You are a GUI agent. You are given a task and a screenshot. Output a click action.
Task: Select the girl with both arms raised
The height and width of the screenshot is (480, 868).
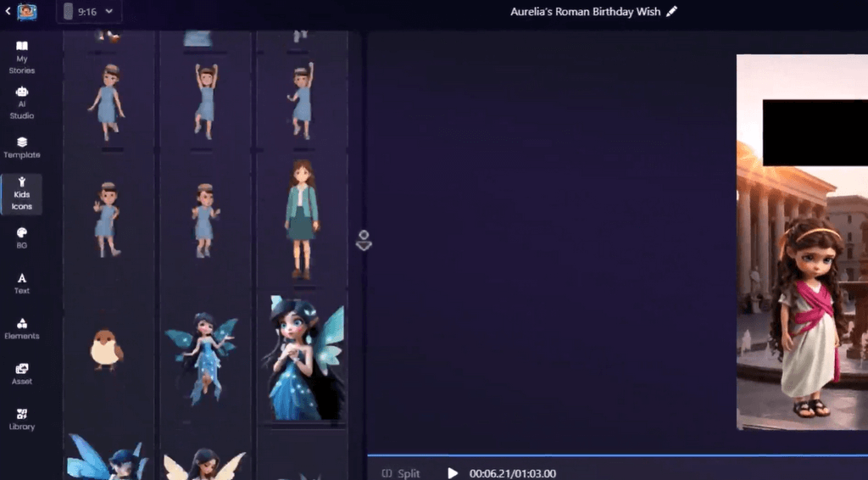(206, 101)
